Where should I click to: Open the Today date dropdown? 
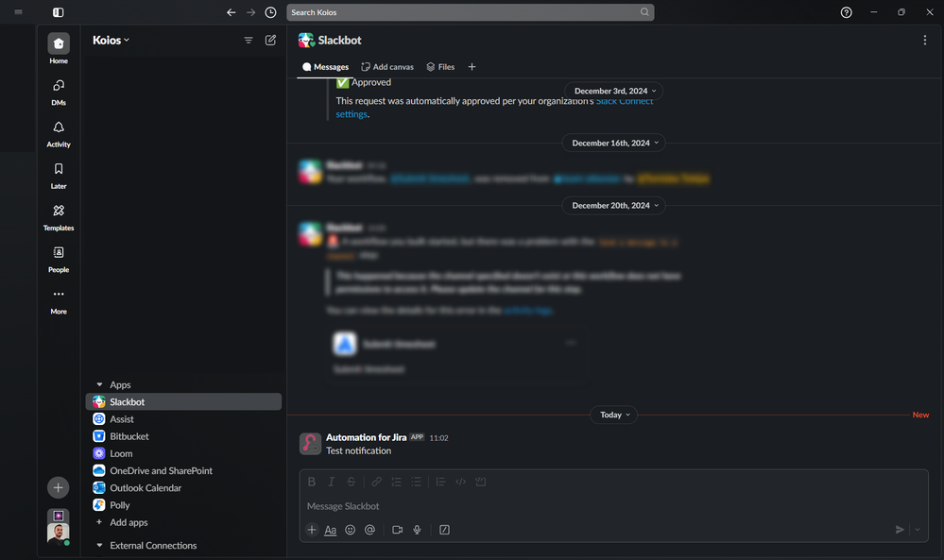pos(613,415)
